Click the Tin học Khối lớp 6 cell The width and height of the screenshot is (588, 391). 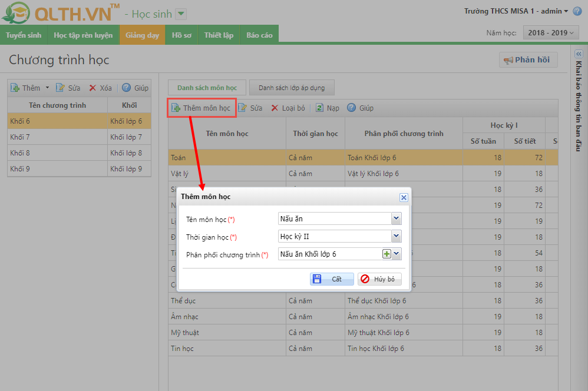tap(404, 348)
